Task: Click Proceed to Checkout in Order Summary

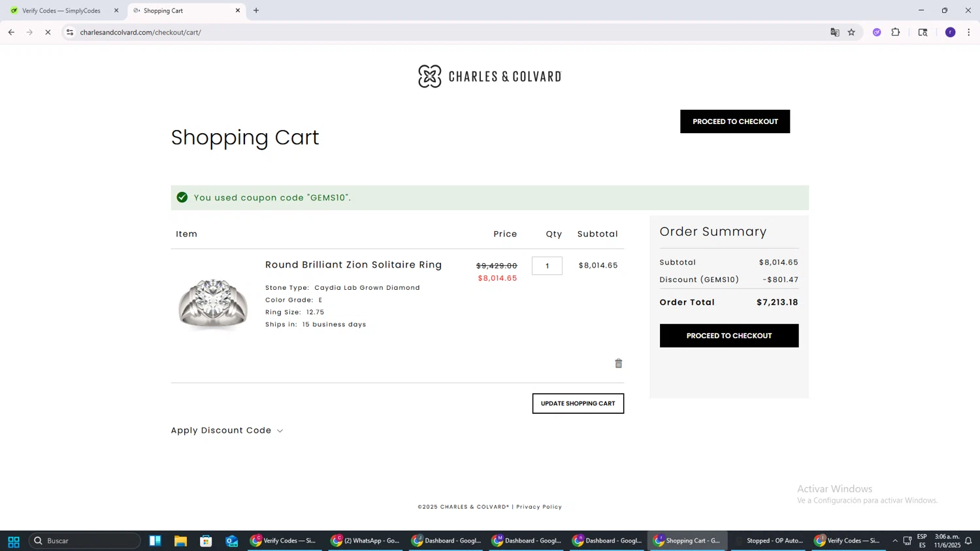Action: coord(729,336)
